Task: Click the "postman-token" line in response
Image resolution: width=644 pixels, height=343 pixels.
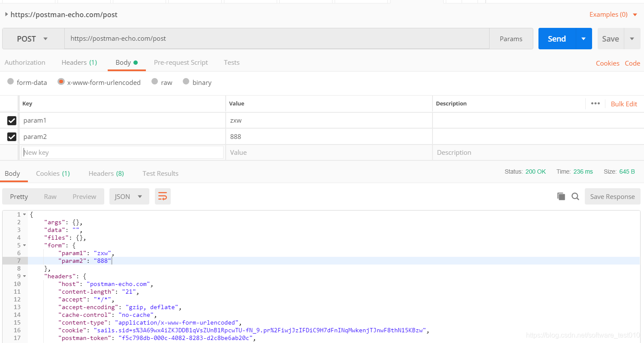Action: click(x=157, y=338)
